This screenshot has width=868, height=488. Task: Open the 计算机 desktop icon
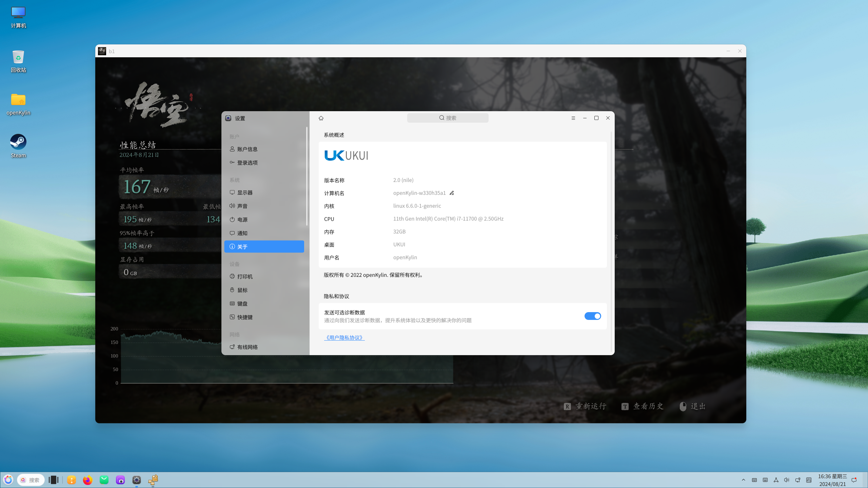point(18,17)
